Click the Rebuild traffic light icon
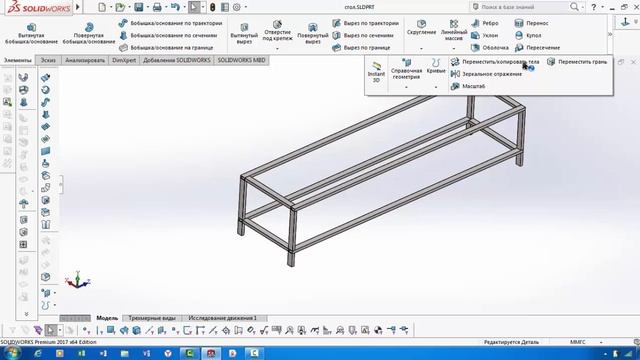640x360 pixels. coord(213,7)
